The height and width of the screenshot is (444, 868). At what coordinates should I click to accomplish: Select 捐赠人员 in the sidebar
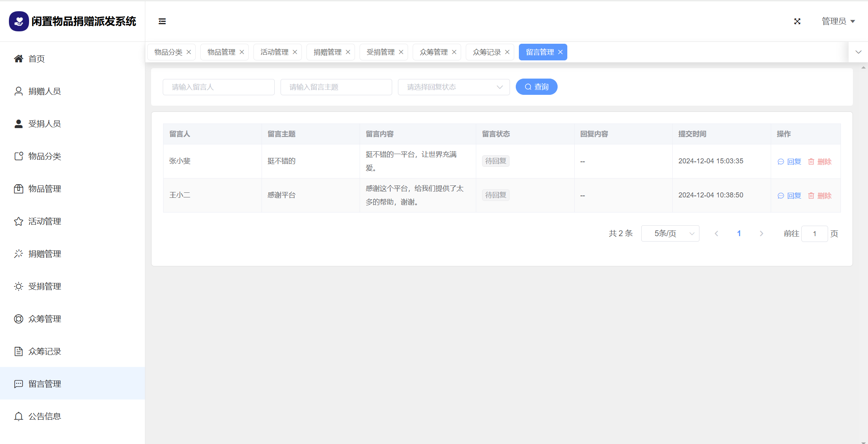[44, 91]
